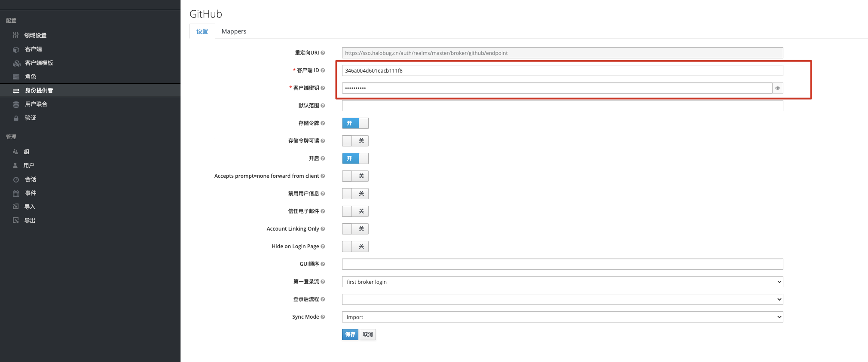
Task: Toggle the Account Linking Only switch
Action: 355,229
